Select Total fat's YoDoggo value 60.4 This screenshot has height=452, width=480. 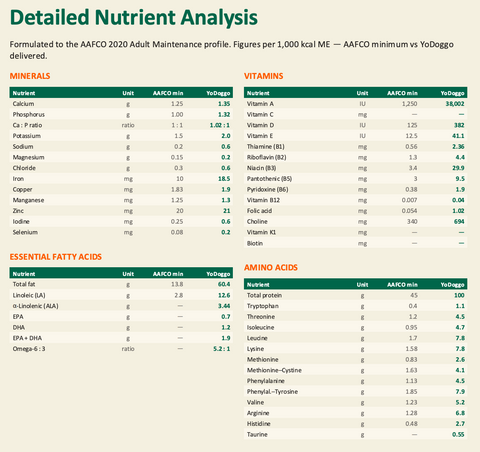(224, 284)
